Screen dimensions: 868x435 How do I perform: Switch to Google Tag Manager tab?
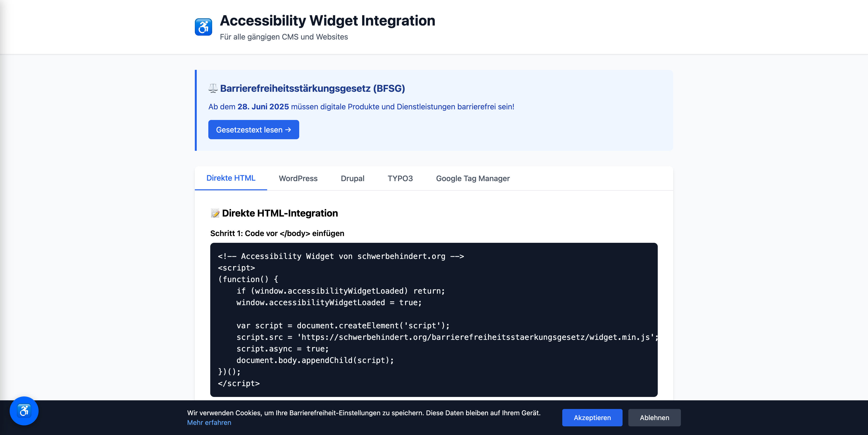click(472, 178)
